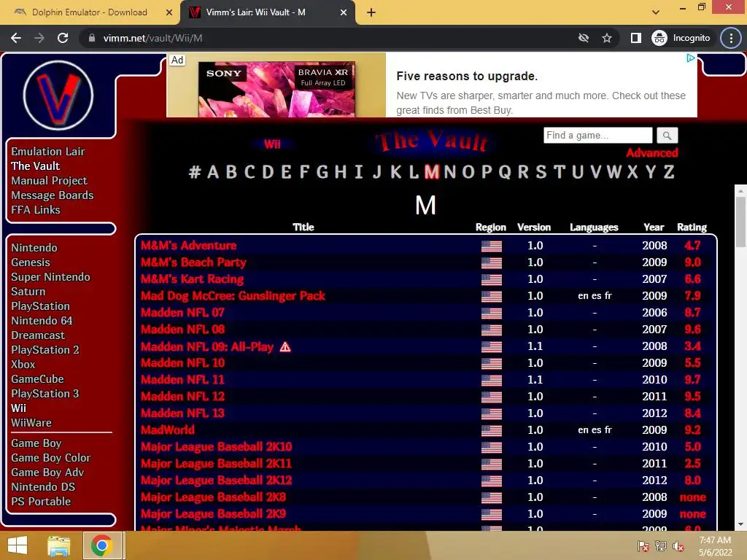
Task: Close the Dolphin Emulator tab
Action: click(169, 12)
